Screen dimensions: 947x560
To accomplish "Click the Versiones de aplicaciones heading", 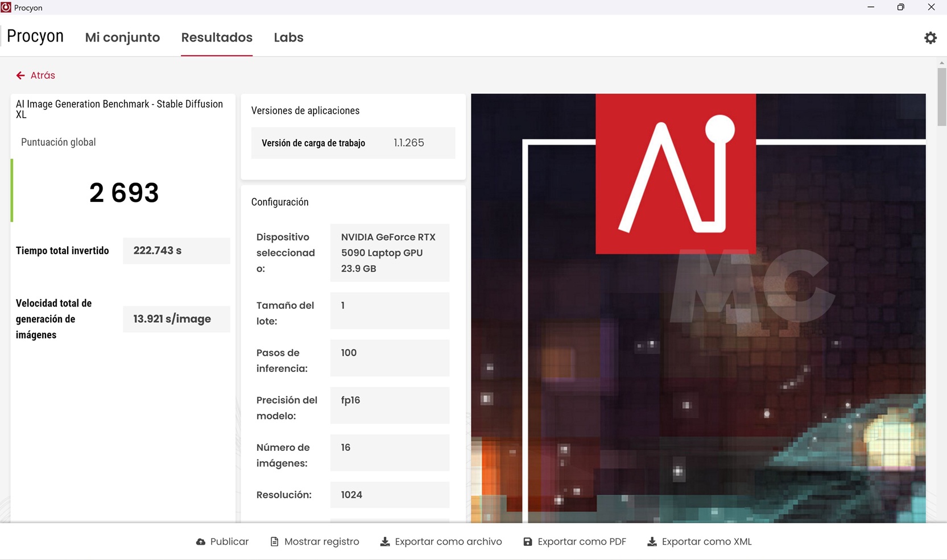I will pos(305,111).
